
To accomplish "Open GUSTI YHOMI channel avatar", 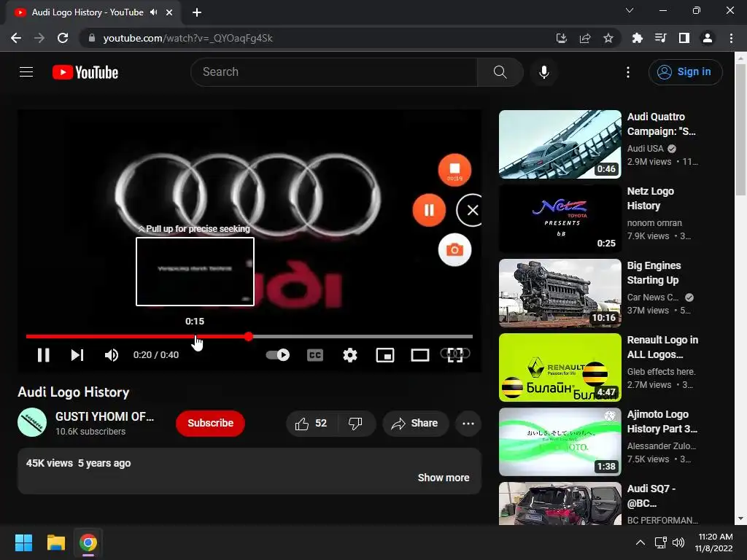I will (x=32, y=422).
